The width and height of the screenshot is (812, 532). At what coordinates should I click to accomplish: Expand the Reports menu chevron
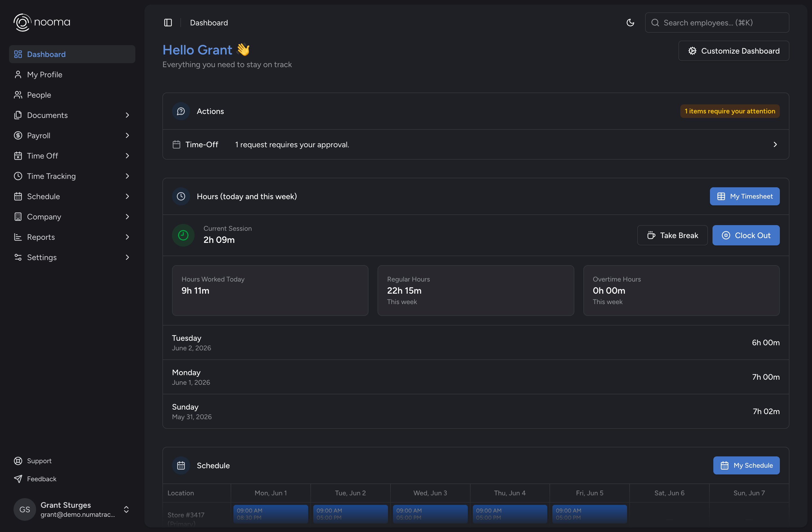pyautogui.click(x=127, y=237)
